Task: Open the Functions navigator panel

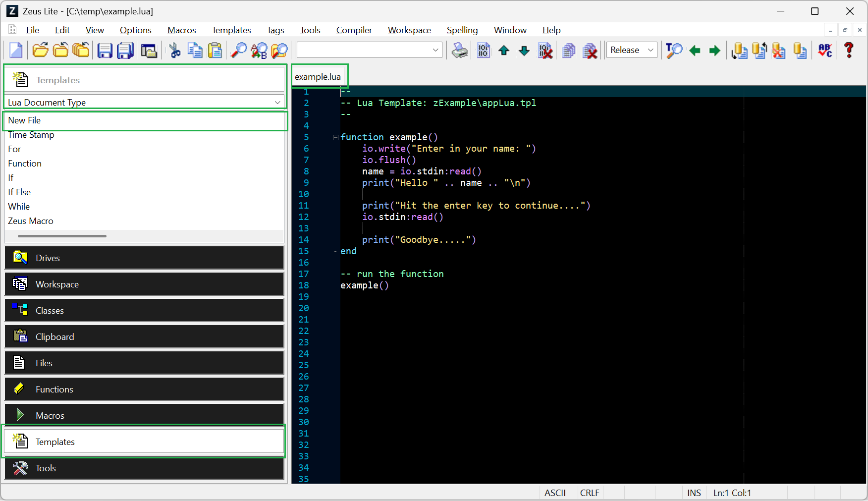Action: 144,389
